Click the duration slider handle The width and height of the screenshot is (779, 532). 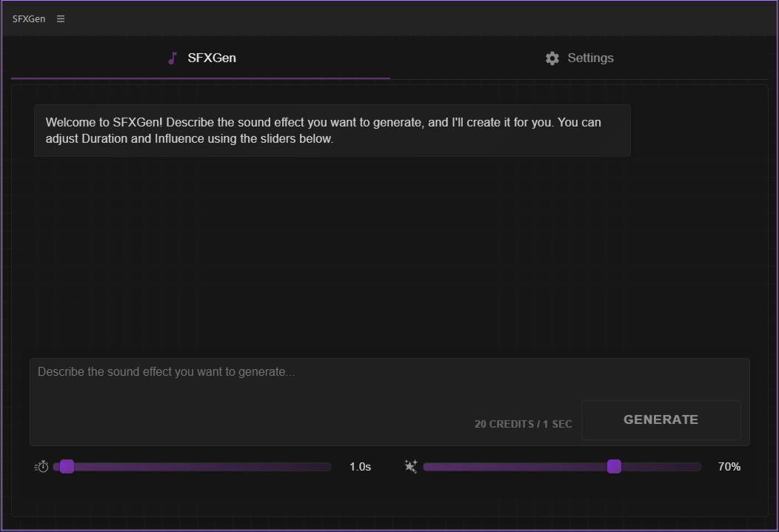pyautogui.click(x=67, y=466)
